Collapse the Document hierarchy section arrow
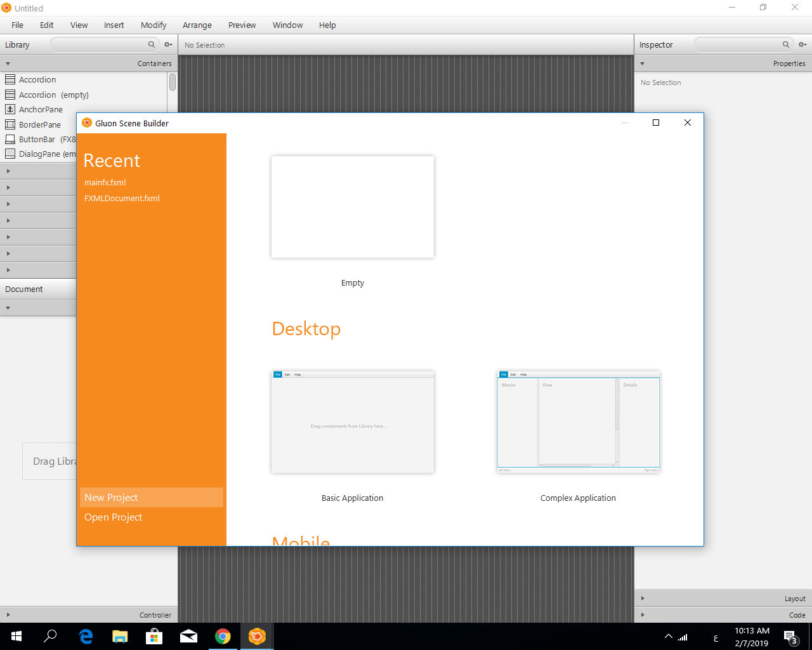This screenshot has width=812, height=650. [8, 308]
